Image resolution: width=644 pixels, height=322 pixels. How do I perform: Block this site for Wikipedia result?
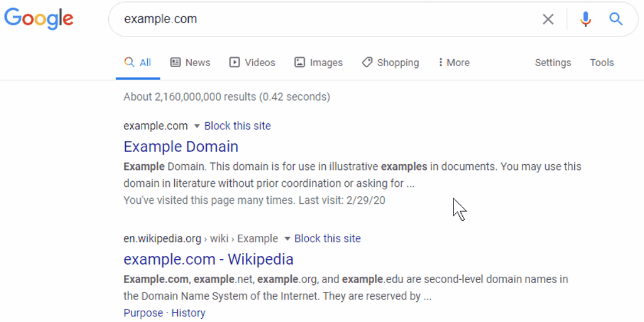(x=327, y=238)
